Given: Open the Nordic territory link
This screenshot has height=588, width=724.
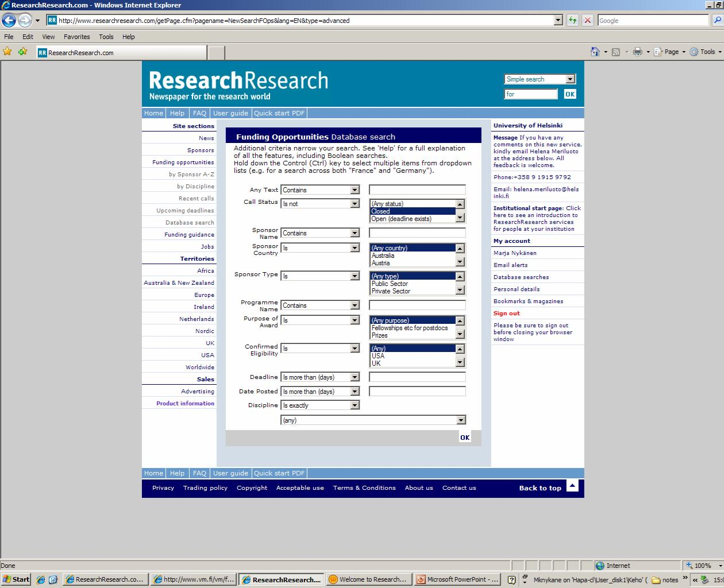Looking at the screenshot, I should pyautogui.click(x=205, y=331).
